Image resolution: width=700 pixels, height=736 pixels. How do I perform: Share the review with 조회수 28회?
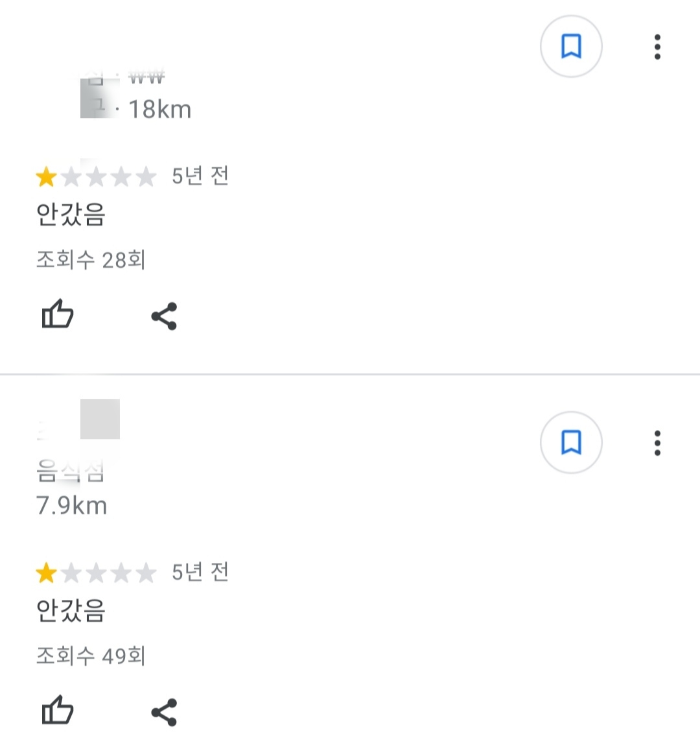coord(164,316)
